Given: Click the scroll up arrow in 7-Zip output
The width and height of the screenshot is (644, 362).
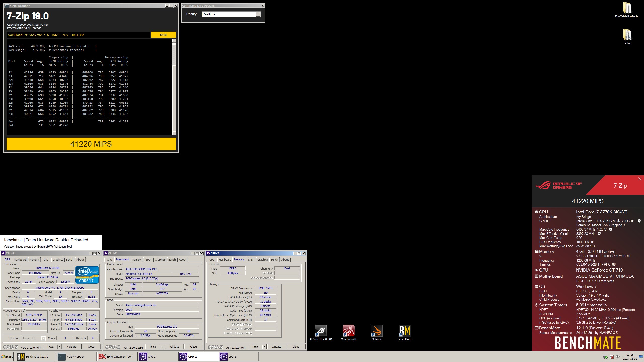Looking at the screenshot, I should pyautogui.click(x=174, y=41).
